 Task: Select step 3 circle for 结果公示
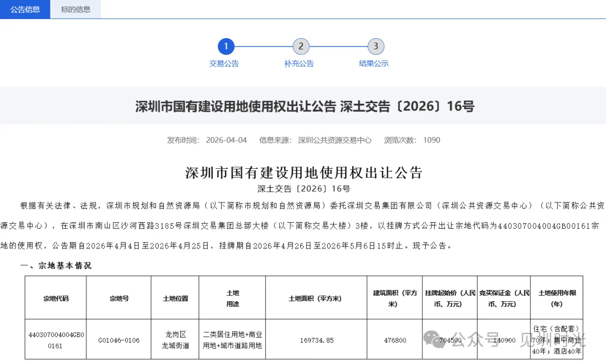pos(375,47)
